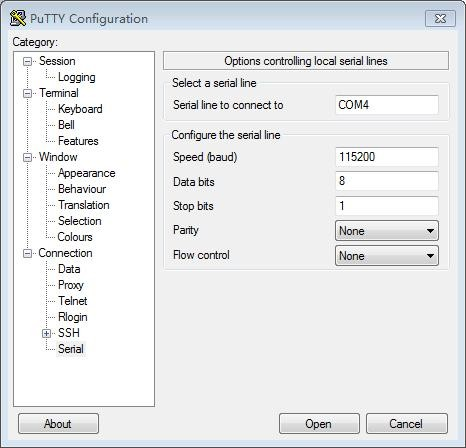Click the Cancel button
The image size is (466, 448).
407,424
